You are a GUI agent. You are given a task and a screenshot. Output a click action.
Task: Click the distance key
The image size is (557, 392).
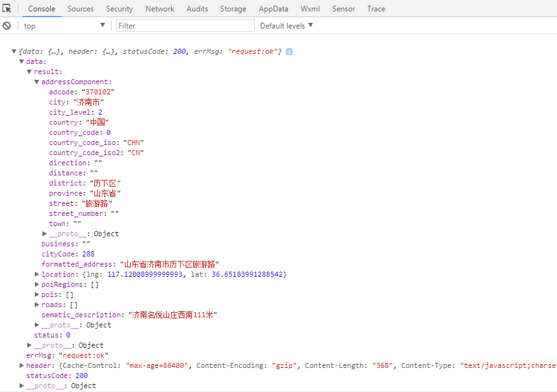point(66,173)
